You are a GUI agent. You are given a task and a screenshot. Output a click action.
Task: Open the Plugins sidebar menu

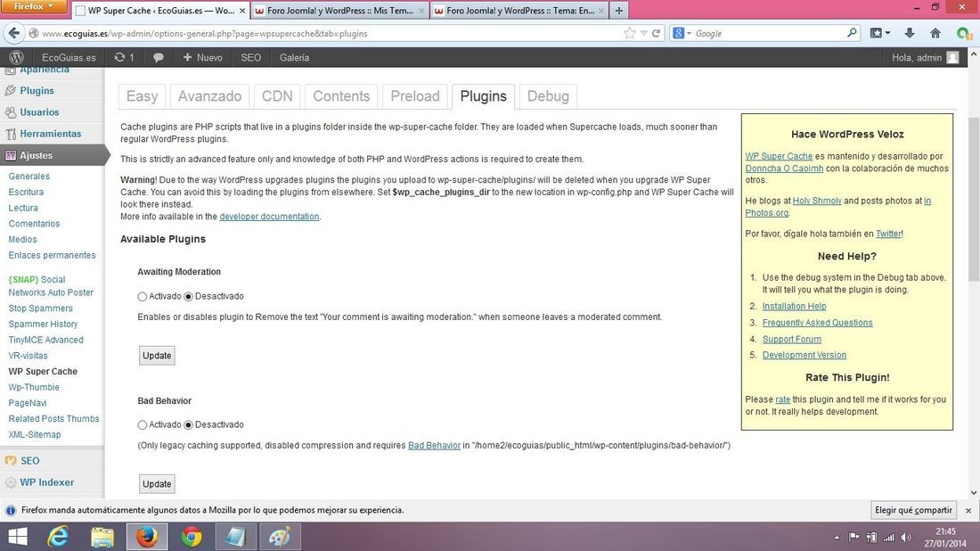(37, 91)
